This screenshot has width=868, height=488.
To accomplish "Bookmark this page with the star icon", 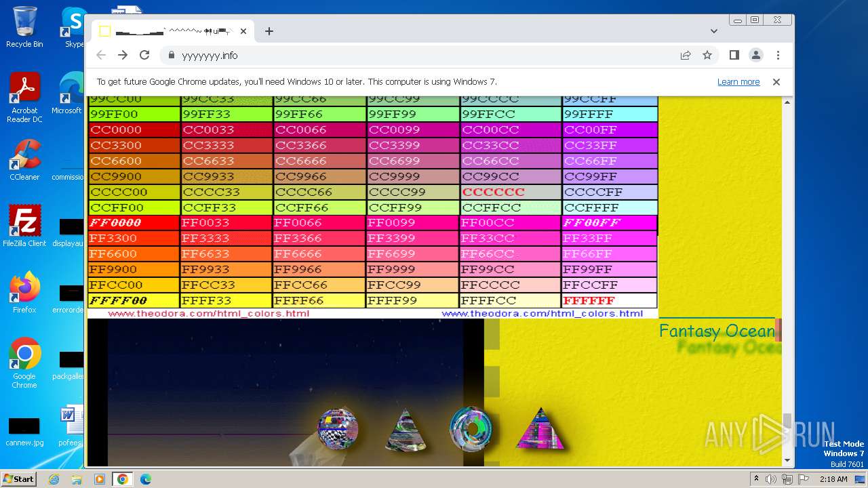I will click(x=707, y=56).
